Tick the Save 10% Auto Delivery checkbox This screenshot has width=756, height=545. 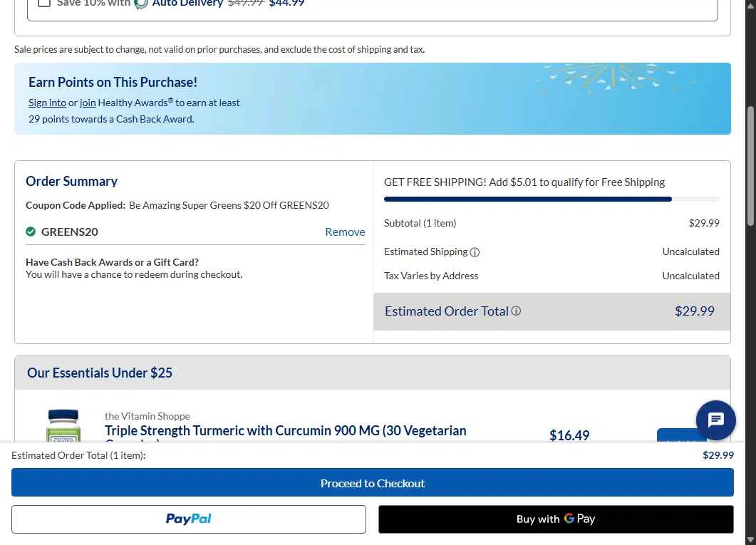point(44,3)
